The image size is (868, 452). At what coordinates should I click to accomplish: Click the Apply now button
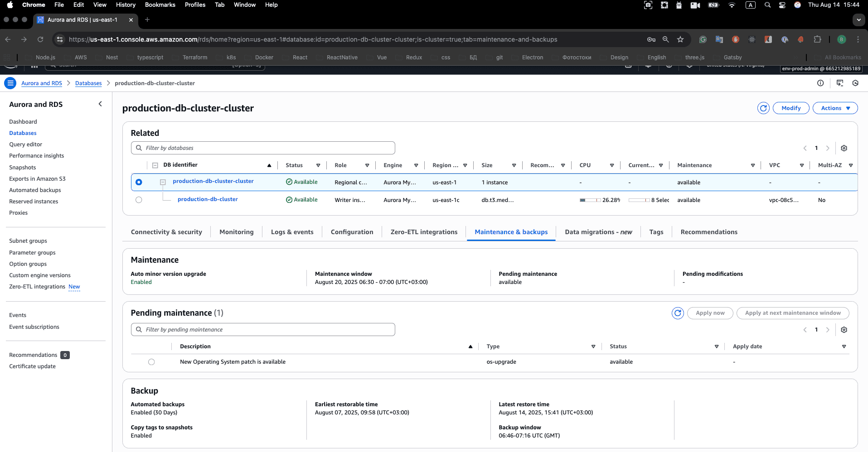(x=710, y=313)
